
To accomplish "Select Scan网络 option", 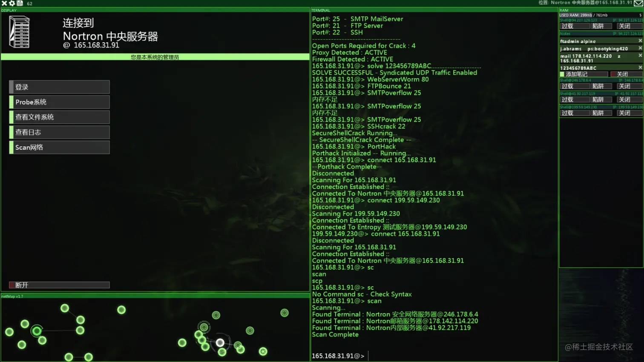I will (59, 147).
